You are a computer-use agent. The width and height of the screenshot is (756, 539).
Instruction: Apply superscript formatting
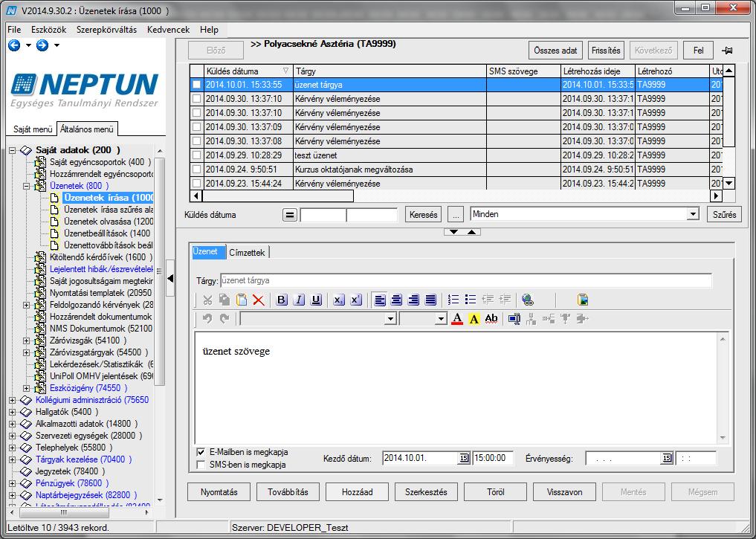coord(356,300)
